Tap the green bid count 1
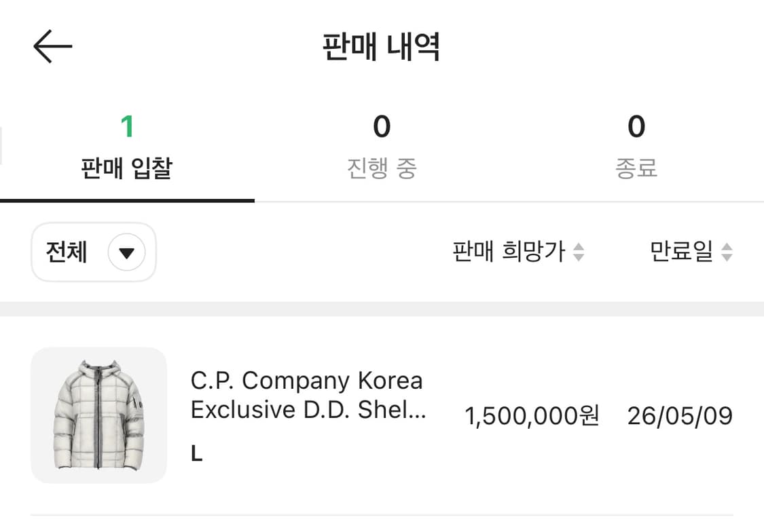The image size is (764, 532). click(x=127, y=126)
